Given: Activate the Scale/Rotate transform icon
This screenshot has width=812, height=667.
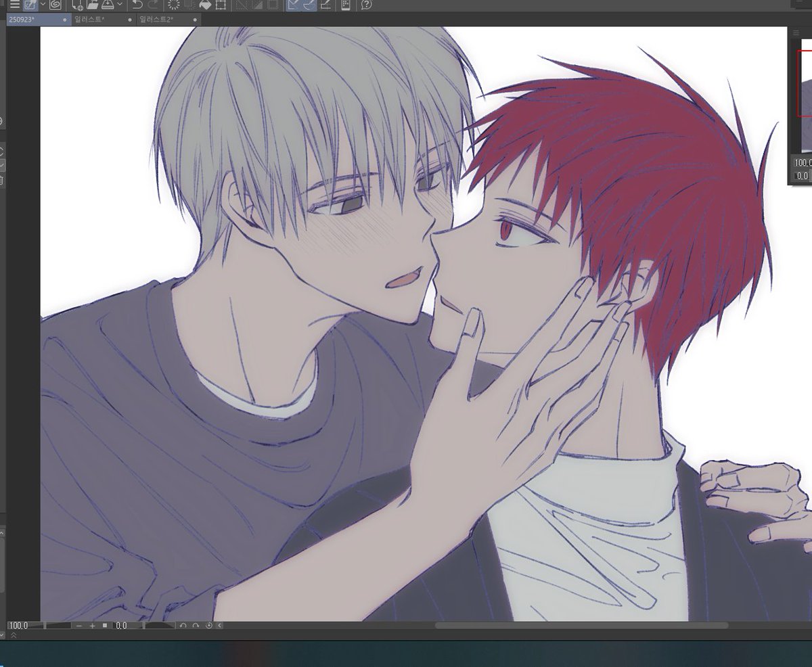Looking at the screenshot, I should click(221, 5).
